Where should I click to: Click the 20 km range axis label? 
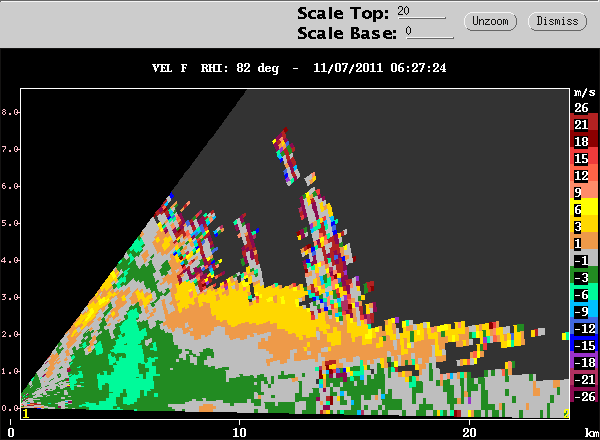(469, 432)
